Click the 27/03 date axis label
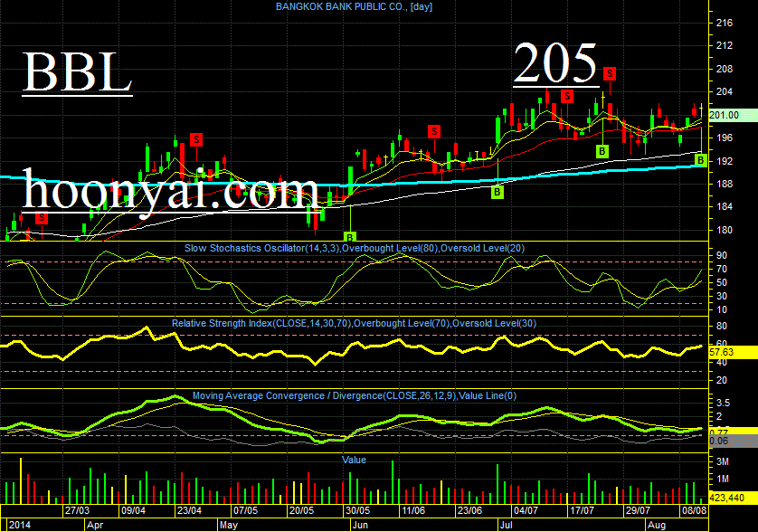 click(78, 510)
